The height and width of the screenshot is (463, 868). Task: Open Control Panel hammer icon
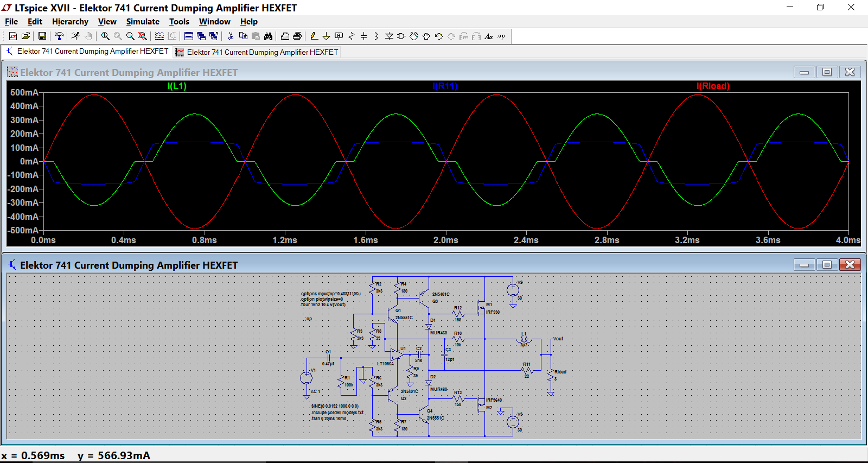point(59,36)
